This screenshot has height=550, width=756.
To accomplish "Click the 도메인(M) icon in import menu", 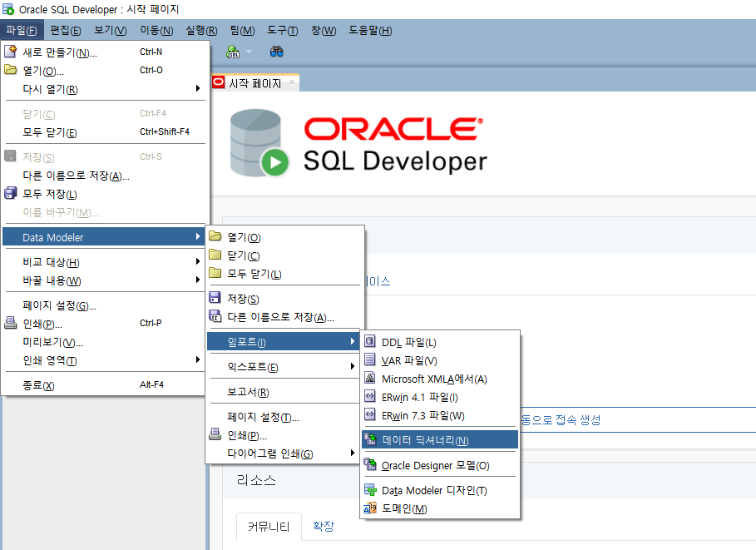I will (x=370, y=508).
